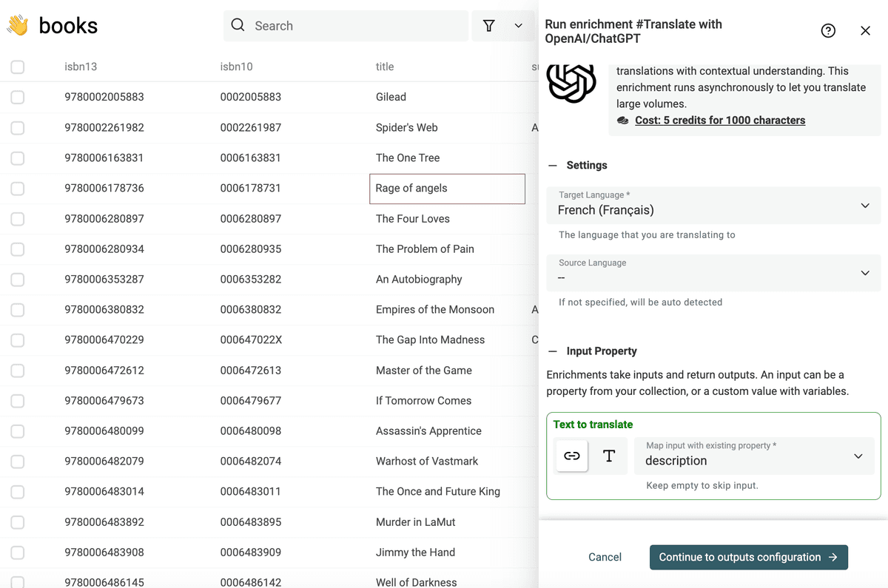Open the description property dropdown

(x=754, y=456)
